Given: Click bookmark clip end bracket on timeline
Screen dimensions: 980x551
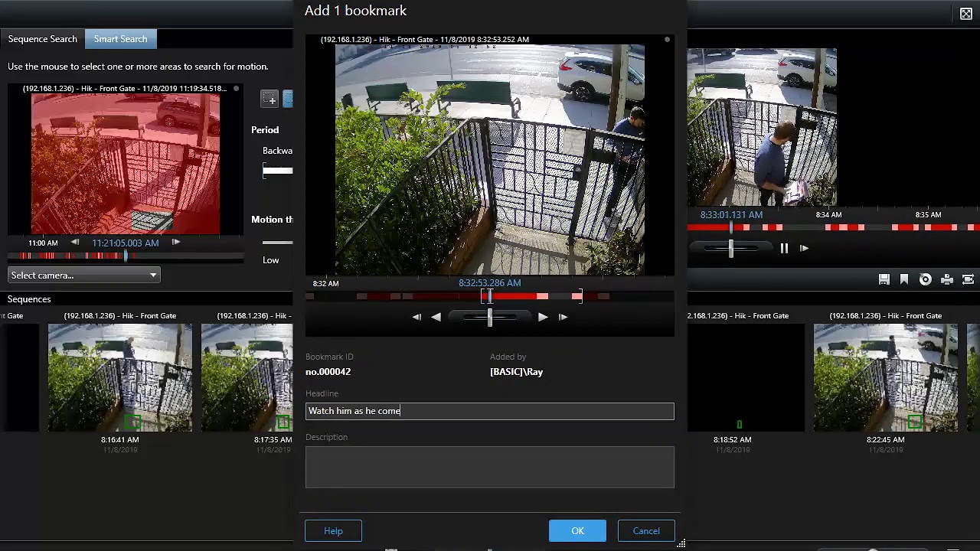Looking at the screenshot, I should [x=580, y=295].
